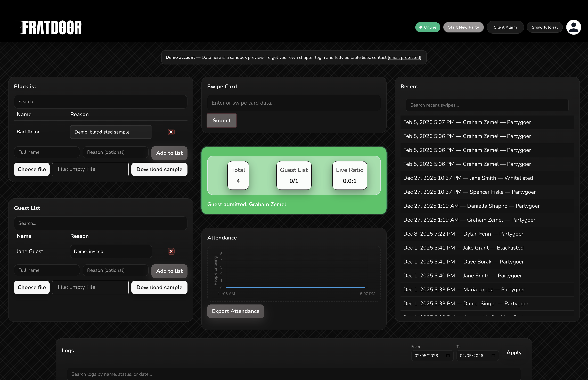This screenshot has height=380, width=588.
Task: Choose file for Blacklist upload
Action: coord(32,169)
